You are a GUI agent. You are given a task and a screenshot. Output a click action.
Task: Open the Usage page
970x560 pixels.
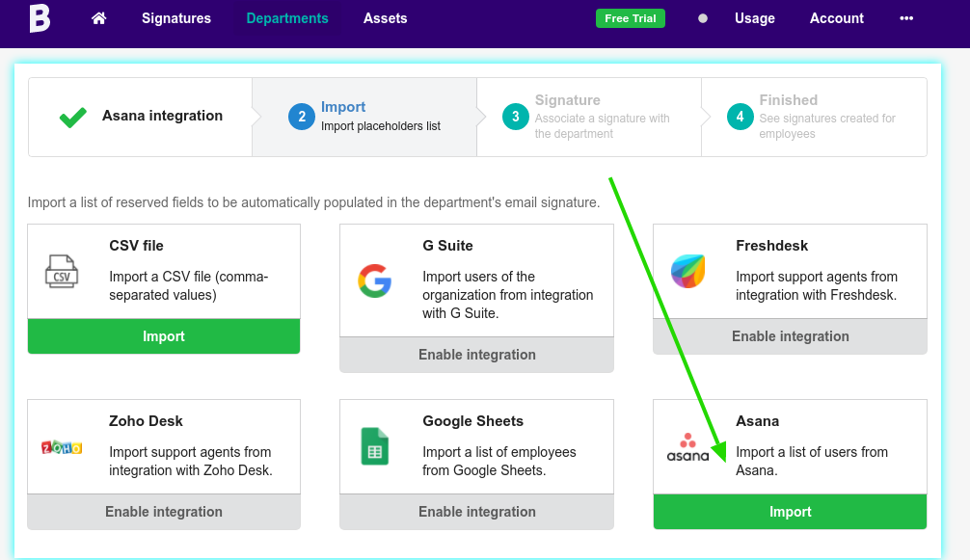click(754, 18)
